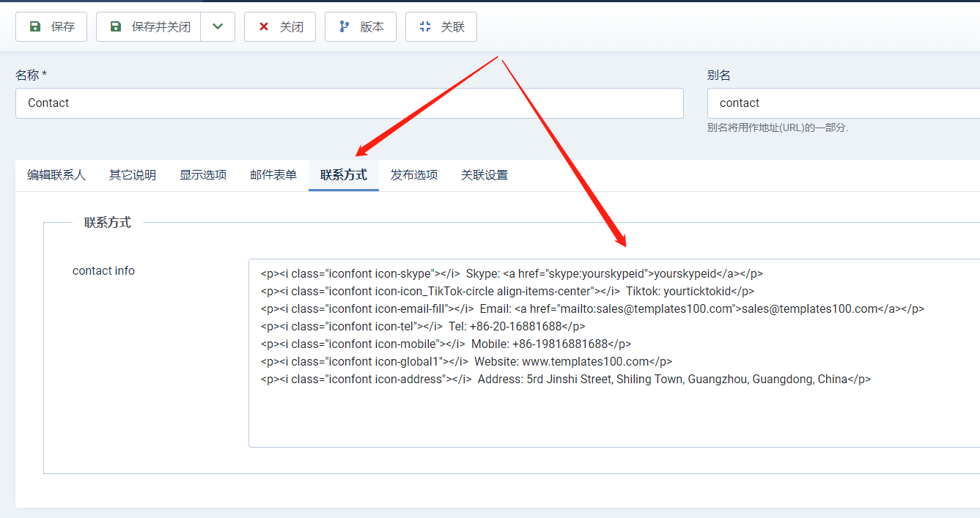Click the contact info field label
This screenshot has width=980, height=518.
(x=103, y=271)
